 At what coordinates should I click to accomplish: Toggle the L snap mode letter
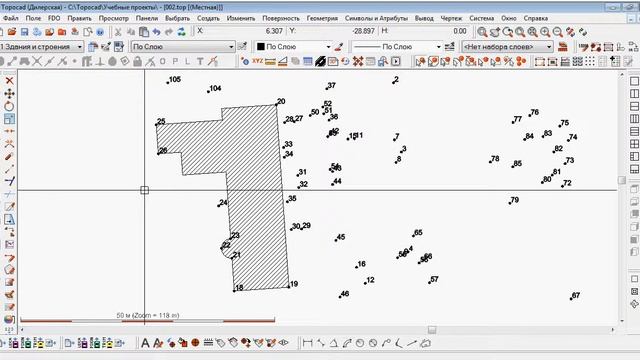(187, 62)
